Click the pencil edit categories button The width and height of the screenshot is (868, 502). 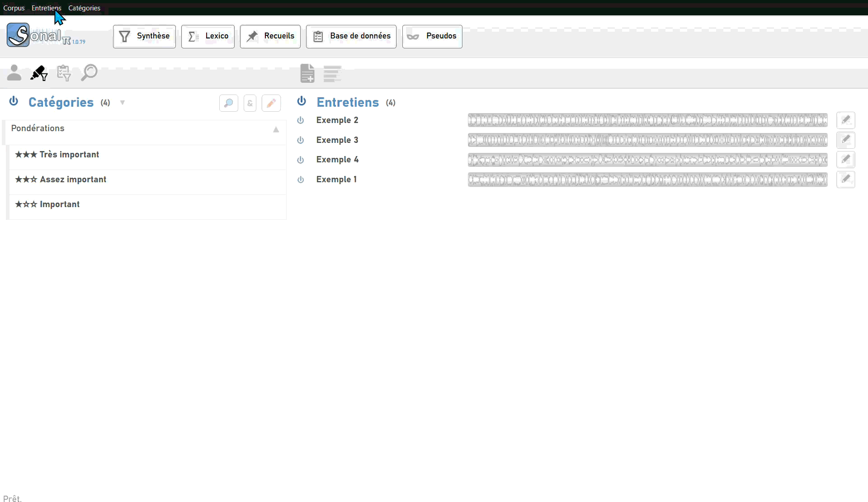[271, 103]
